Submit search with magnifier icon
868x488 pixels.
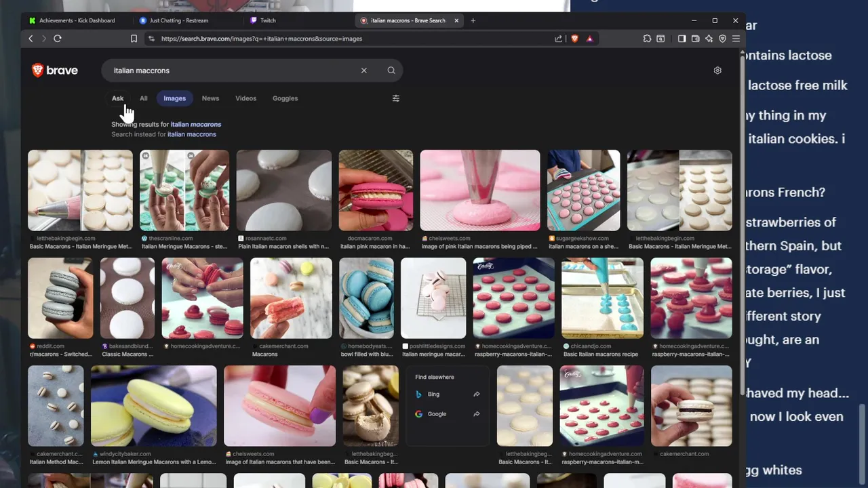pos(391,70)
